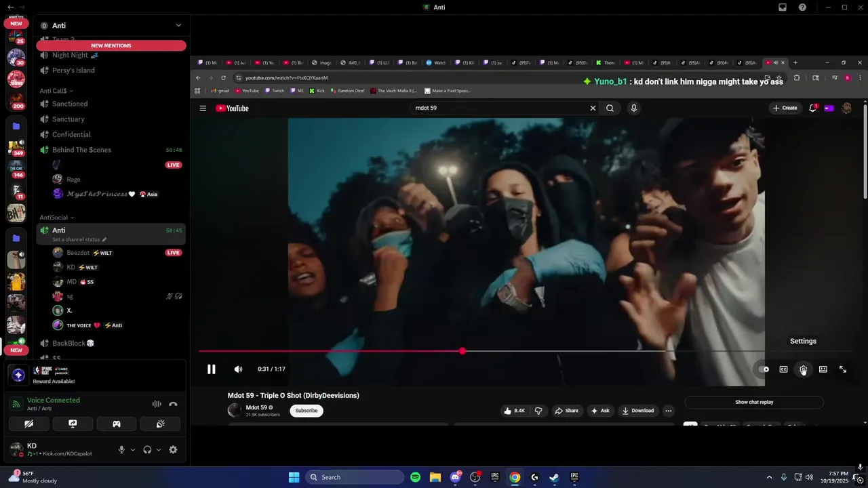This screenshot has height=488, width=868.
Task: Open the YouTube Create menu
Action: point(785,108)
